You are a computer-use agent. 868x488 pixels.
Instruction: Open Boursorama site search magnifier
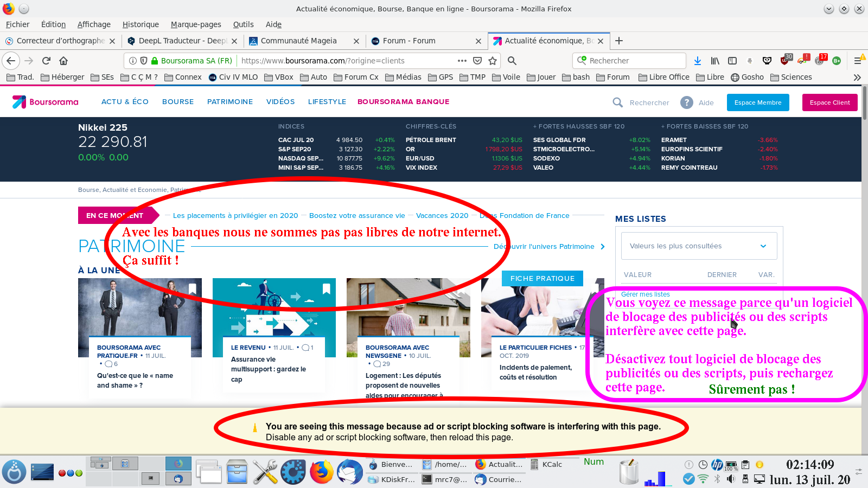[x=617, y=102]
